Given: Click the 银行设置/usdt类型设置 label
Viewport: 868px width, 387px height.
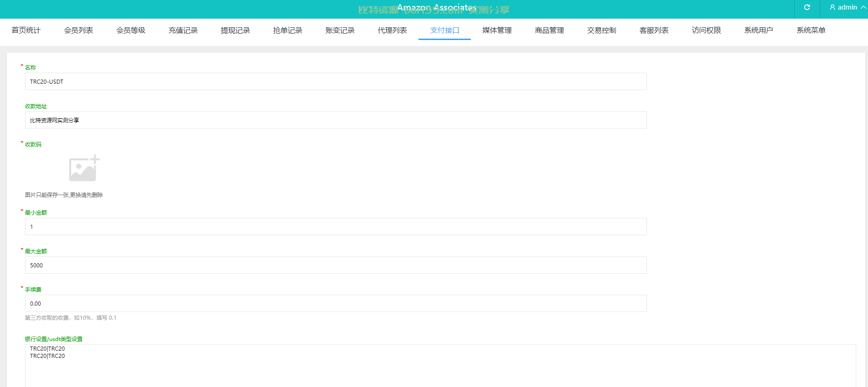Looking at the screenshot, I should [54, 339].
